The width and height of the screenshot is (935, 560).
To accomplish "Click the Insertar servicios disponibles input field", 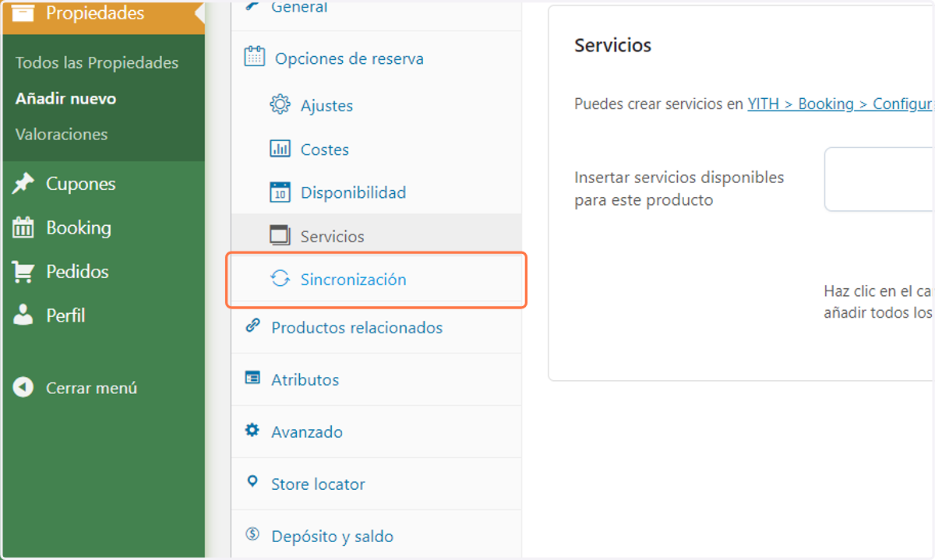I will pos(879,179).
